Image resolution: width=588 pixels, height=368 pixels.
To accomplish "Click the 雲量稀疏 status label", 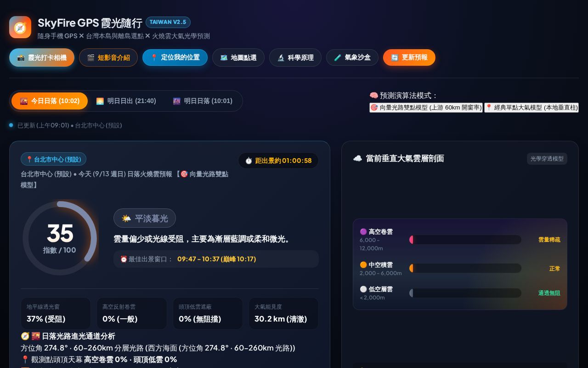I will coord(549,240).
